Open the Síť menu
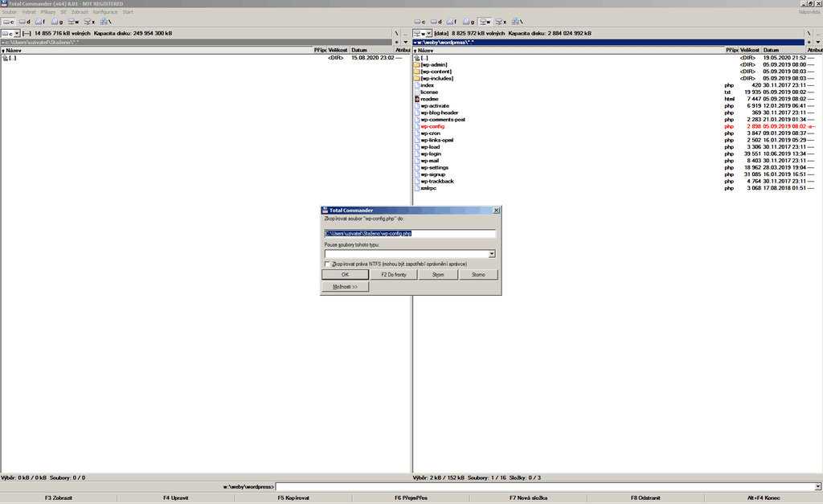The image size is (823, 504). [x=63, y=11]
